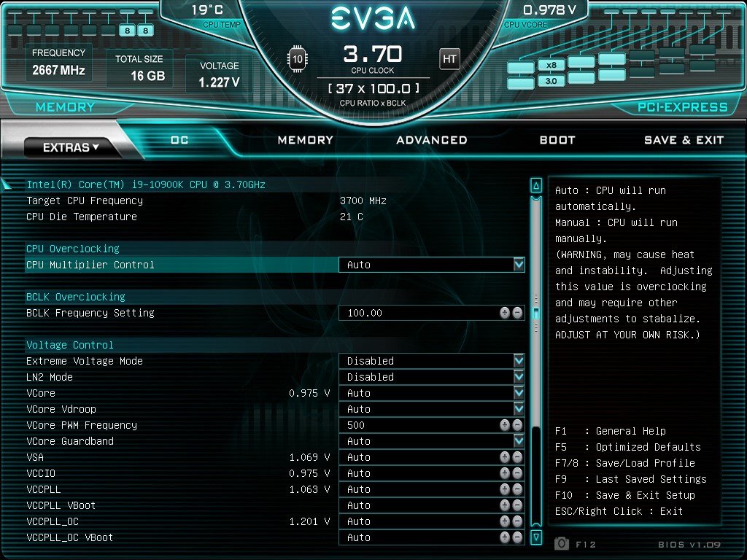
Task: Decrease BCLK Frequency Setting with the minus button
Action: point(517,313)
